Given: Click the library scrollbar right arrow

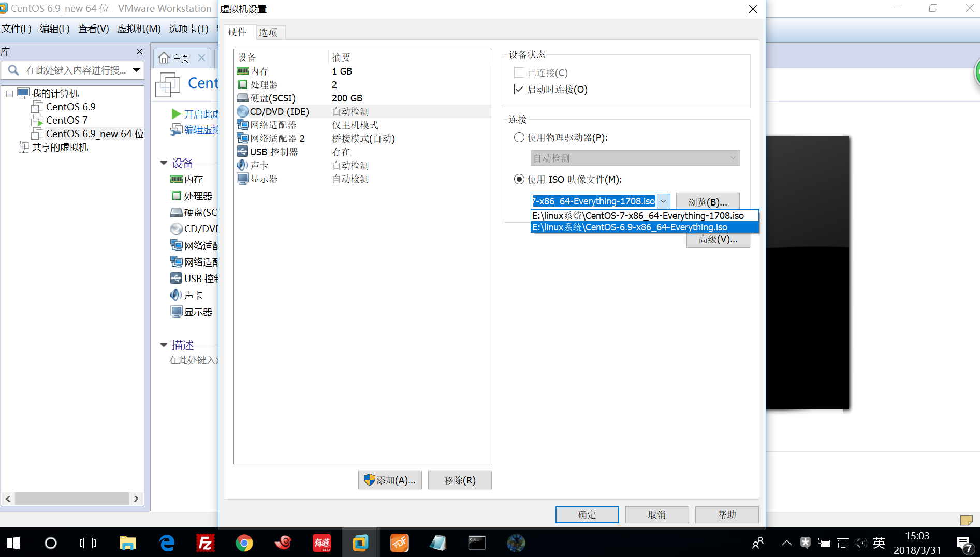Looking at the screenshot, I should (136, 499).
